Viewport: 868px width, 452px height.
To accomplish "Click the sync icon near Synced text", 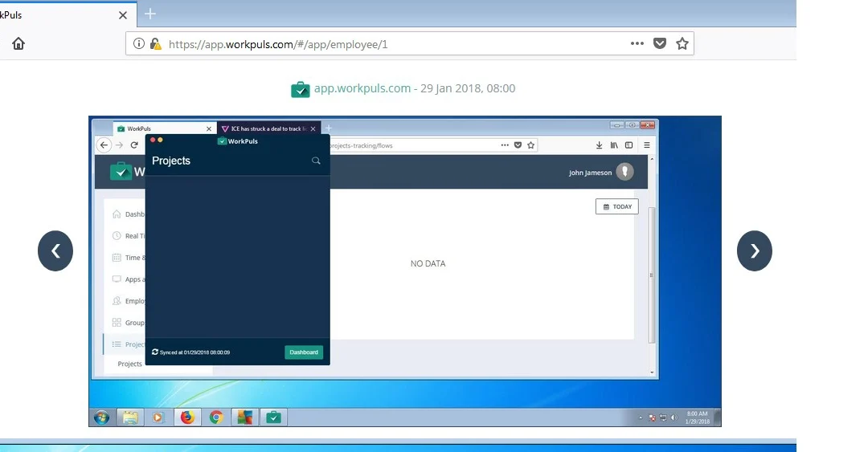I will [x=155, y=352].
